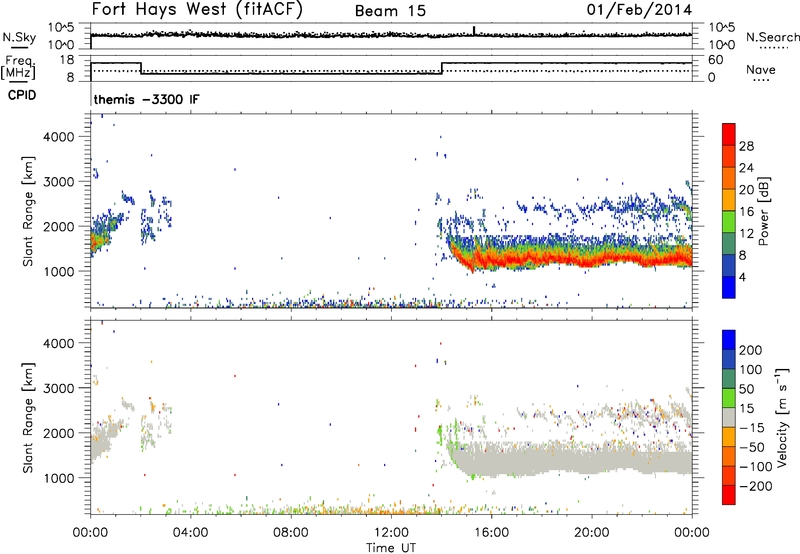
Task: Click the '18' tick on the frequency axis
Action: pos(68,60)
